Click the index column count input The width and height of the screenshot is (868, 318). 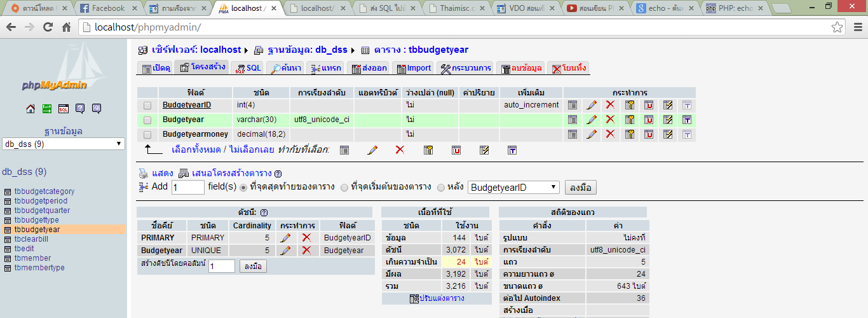222,266
